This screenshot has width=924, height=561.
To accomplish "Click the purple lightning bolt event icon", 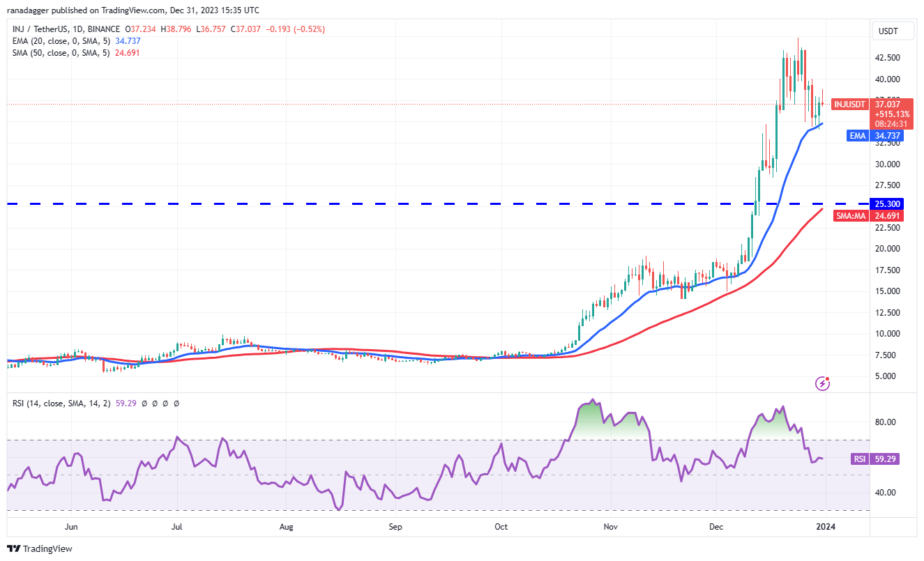I will (824, 383).
